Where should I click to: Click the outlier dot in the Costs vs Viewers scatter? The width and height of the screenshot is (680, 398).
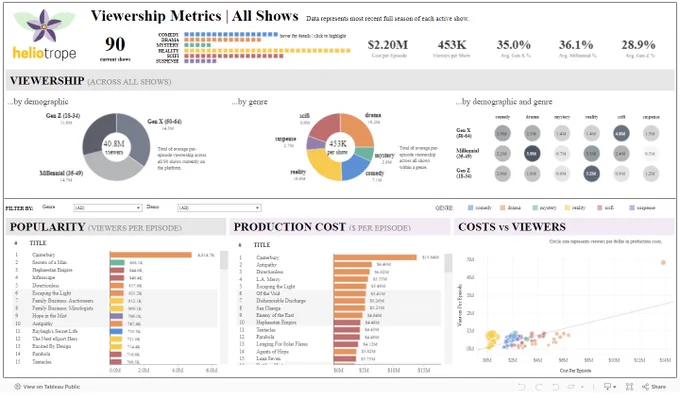(x=663, y=262)
